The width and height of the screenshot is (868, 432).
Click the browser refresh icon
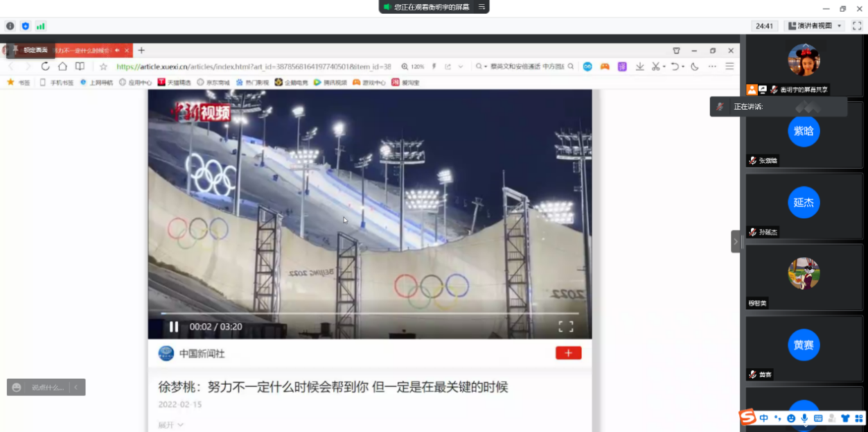tap(45, 67)
